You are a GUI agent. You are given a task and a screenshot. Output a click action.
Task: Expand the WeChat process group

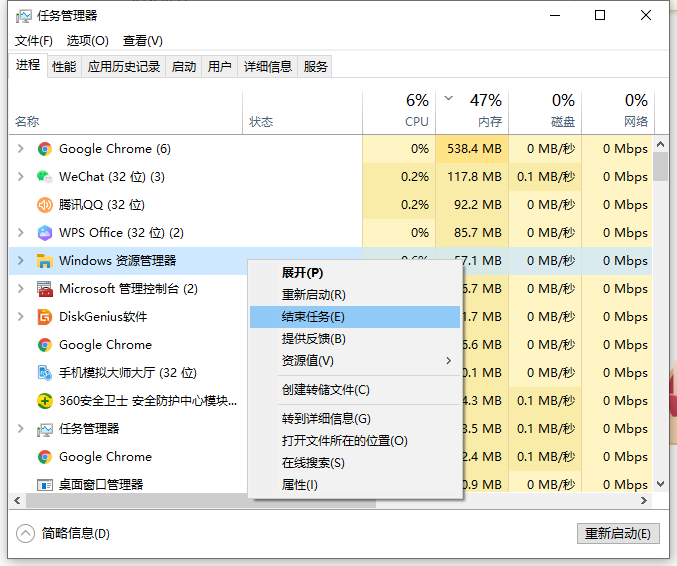click(x=21, y=177)
